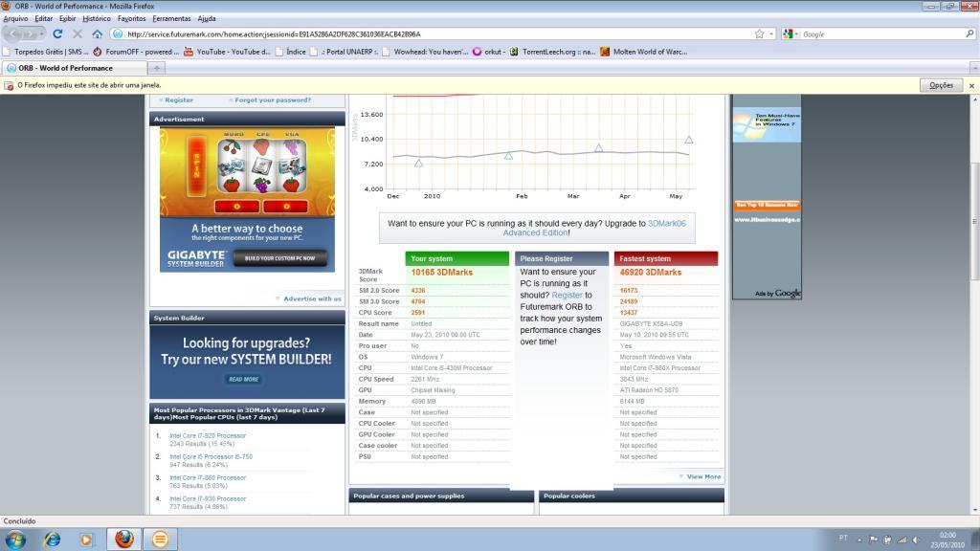Bookmark this page with the star icon
980x551 pixels.
[759, 33]
